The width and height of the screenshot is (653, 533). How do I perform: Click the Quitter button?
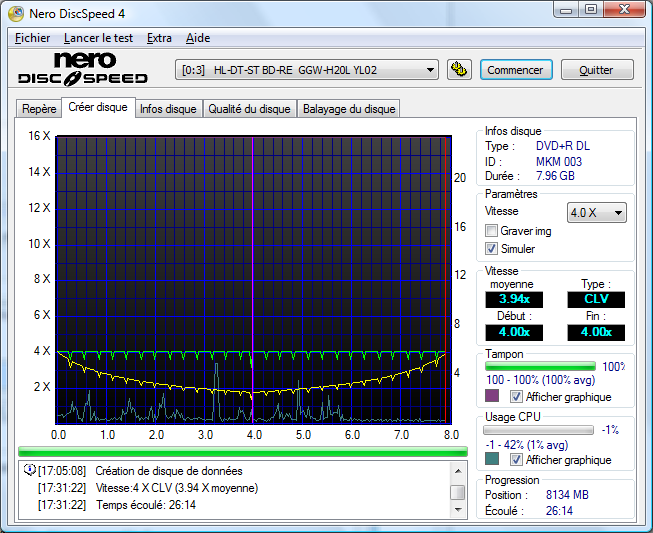point(596,70)
